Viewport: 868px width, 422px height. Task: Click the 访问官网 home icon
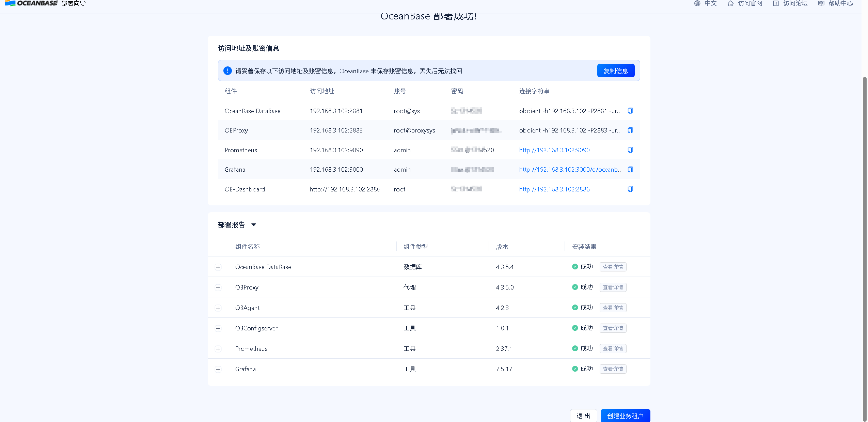click(730, 3)
